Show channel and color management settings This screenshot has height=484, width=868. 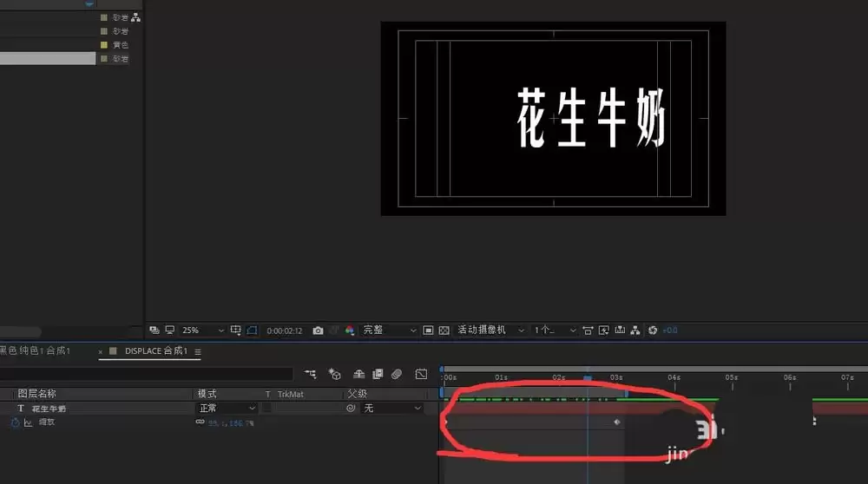click(349, 330)
